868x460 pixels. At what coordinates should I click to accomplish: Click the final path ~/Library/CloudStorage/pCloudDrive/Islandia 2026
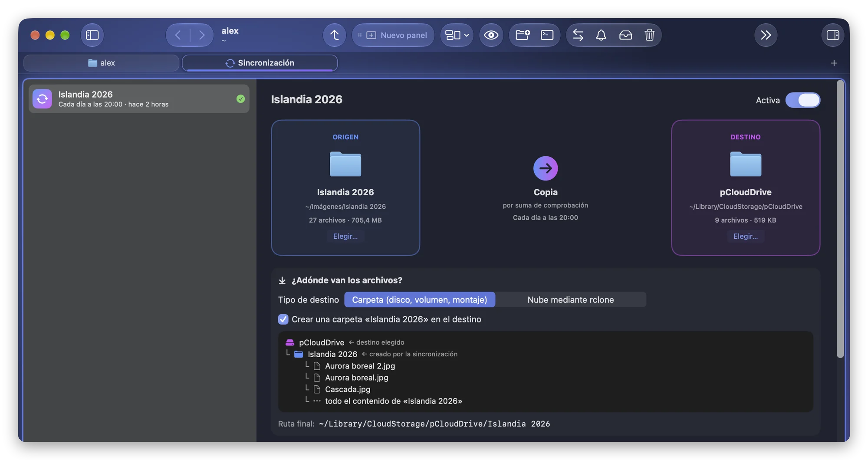tap(434, 424)
